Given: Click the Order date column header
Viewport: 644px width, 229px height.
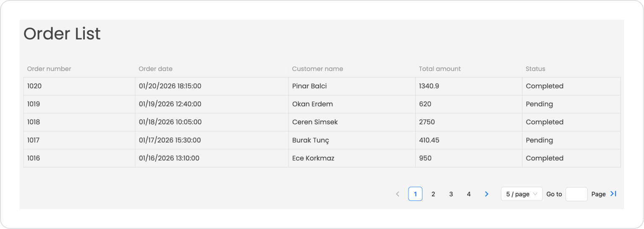Looking at the screenshot, I should pos(156,69).
